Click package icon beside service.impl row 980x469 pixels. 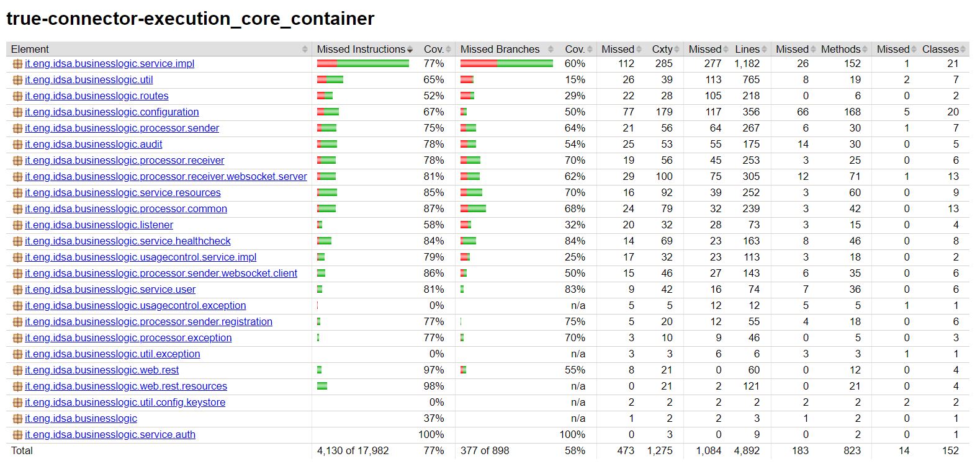pyautogui.click(x=17, y=64)
